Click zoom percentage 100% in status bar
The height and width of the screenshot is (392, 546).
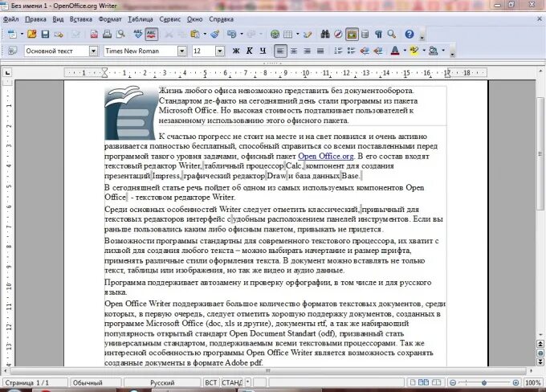(x=533, y=382)
